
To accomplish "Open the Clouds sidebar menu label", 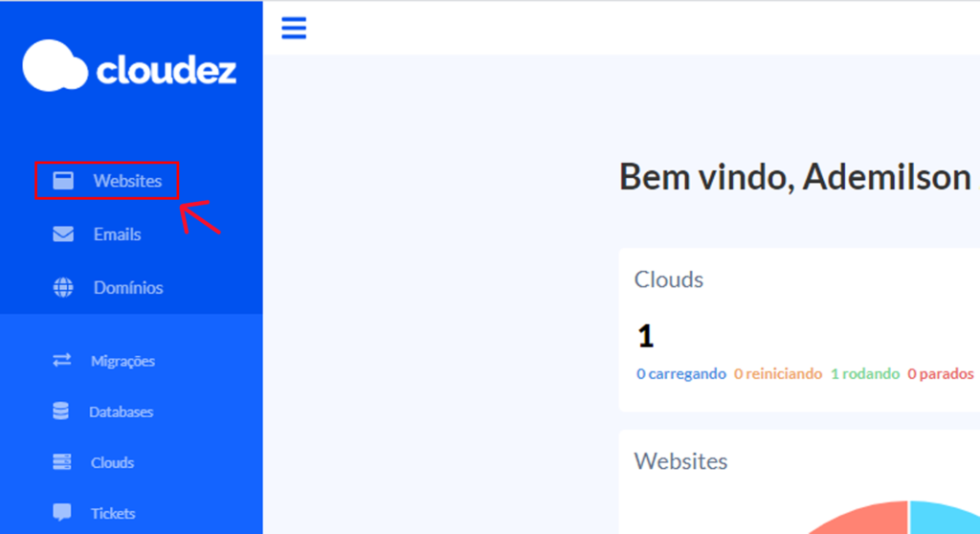I will pos(112,462).
